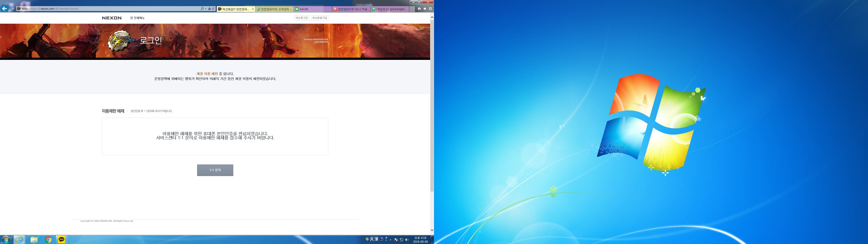
Task: Click the security lock icon in address bar
Action: coord(209,9)
